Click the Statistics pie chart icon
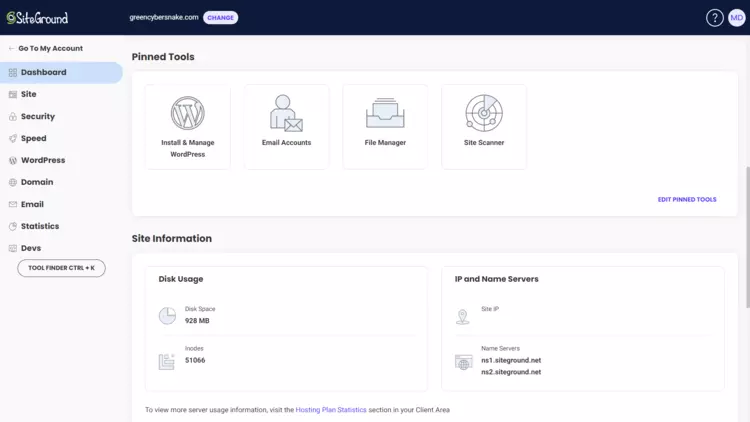This screenshot has width=750, height=422. tap(13, 226)
